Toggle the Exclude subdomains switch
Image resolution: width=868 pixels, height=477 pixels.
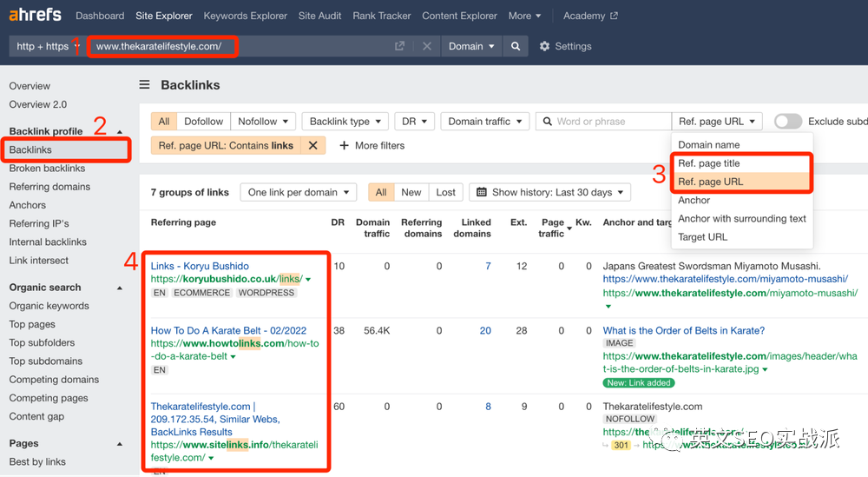tap(787, 122)
